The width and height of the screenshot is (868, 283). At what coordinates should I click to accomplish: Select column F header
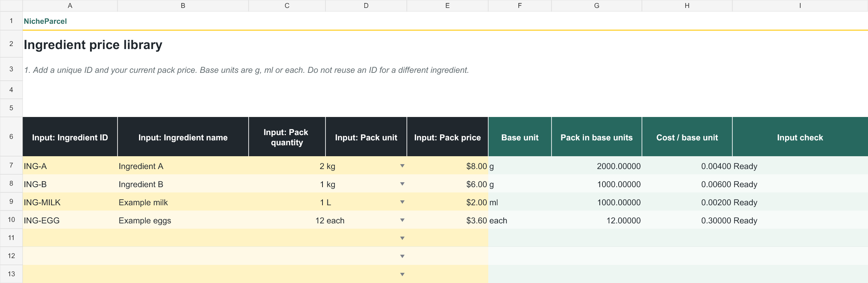pos(520,6)
